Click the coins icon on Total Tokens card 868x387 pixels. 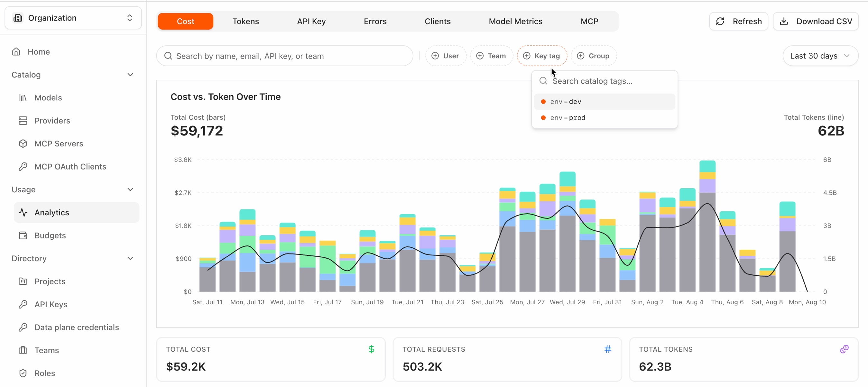(x=844, y=349)
